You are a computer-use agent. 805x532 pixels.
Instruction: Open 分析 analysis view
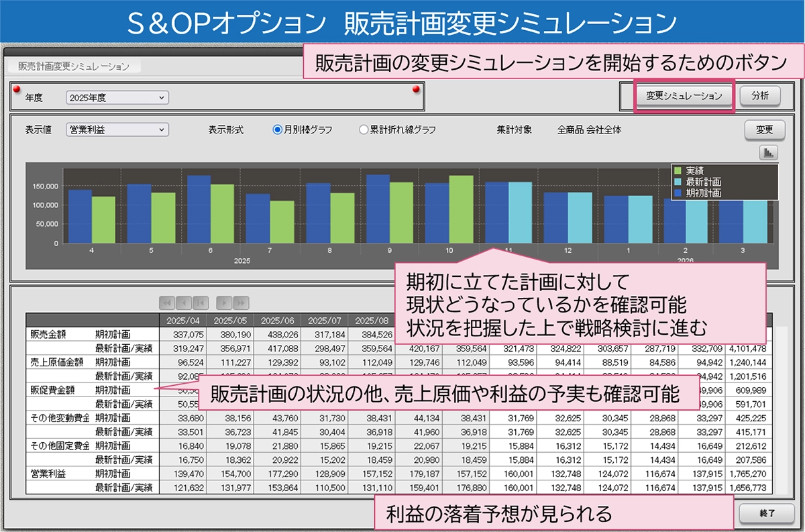tap(760, 96)
